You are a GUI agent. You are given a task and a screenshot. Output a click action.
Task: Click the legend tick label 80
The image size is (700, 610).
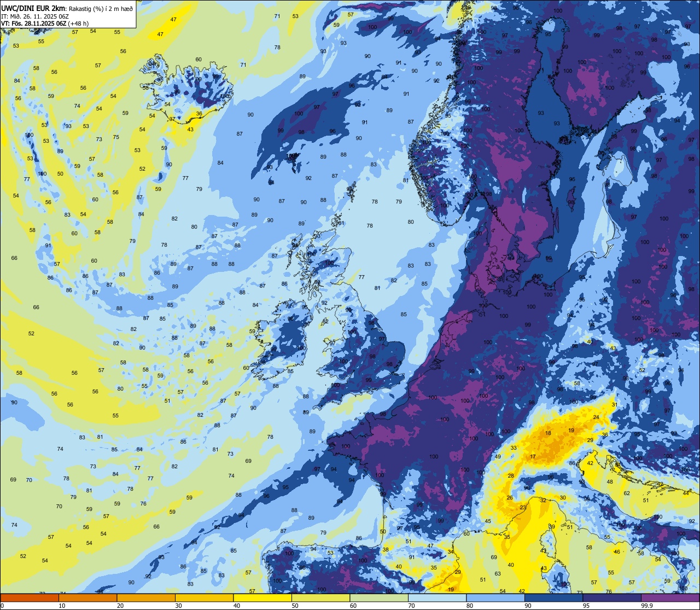point(470,606)
